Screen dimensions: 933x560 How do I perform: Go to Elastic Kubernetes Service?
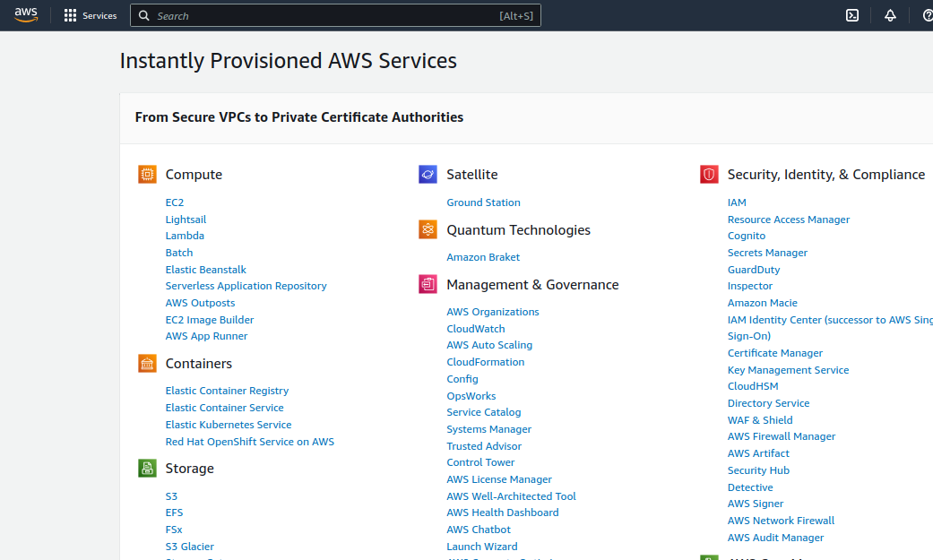(229, 425)
